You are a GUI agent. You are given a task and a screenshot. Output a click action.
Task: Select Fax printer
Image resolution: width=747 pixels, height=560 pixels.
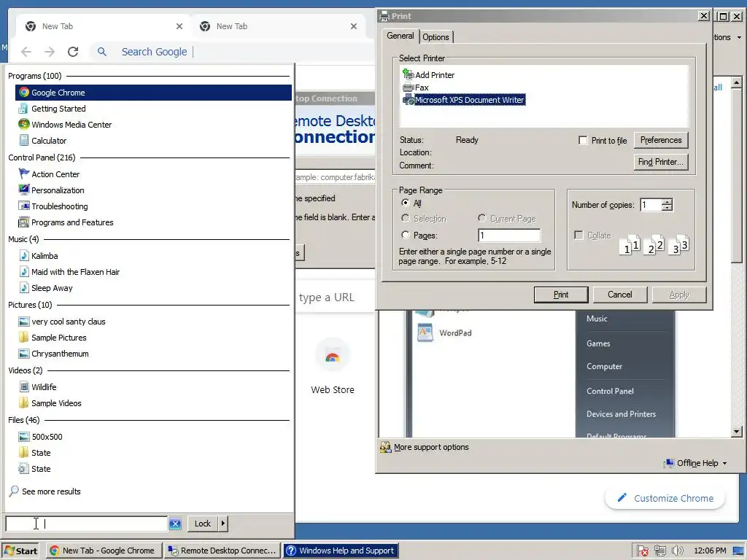[x=416, y=87]
